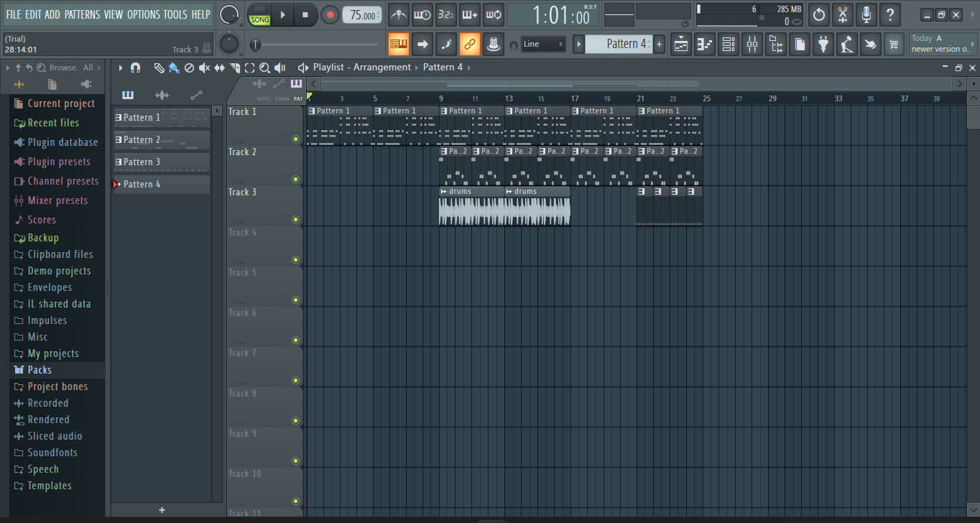Viewport: 980px width, 523px height.
Task: Click the help question mark icon
Action: click(890, 14)
